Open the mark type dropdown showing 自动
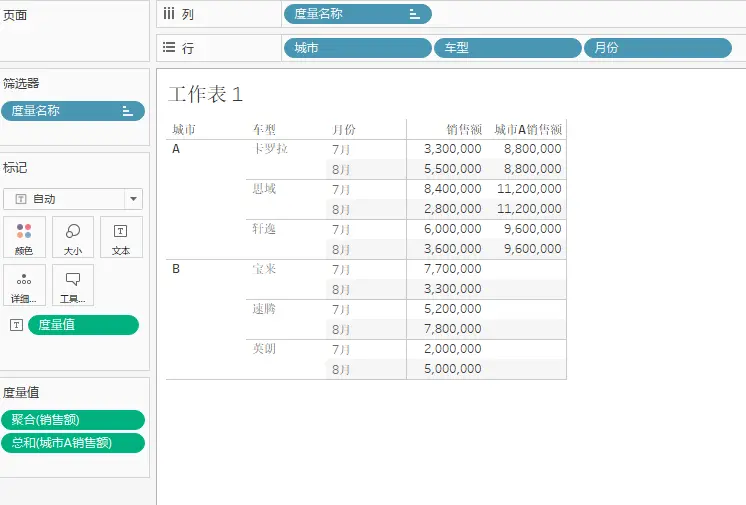The height and width of the screenshot is (505, 746). tap(73, 199)
